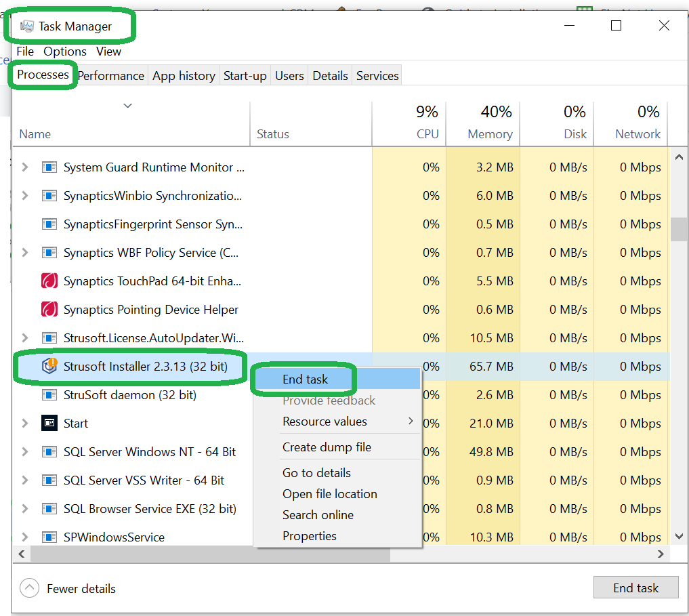Expand the Strusoft.License.AutoUpdater process group
The width and height of the screenshot is (689, 616).
click(25, 337)
